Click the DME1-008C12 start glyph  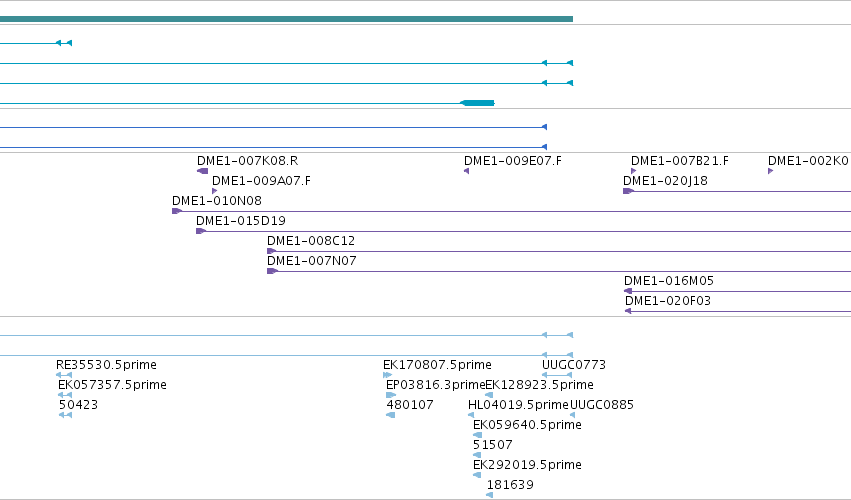coord(272,251)
